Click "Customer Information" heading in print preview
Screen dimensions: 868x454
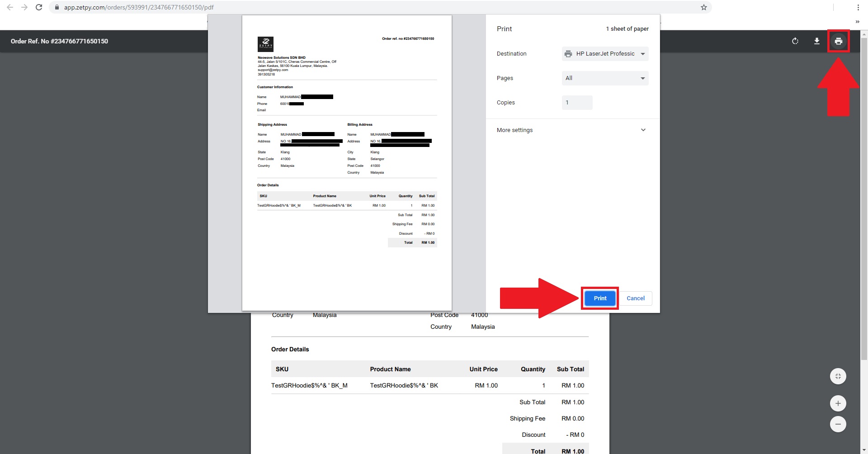coord(275,87)
